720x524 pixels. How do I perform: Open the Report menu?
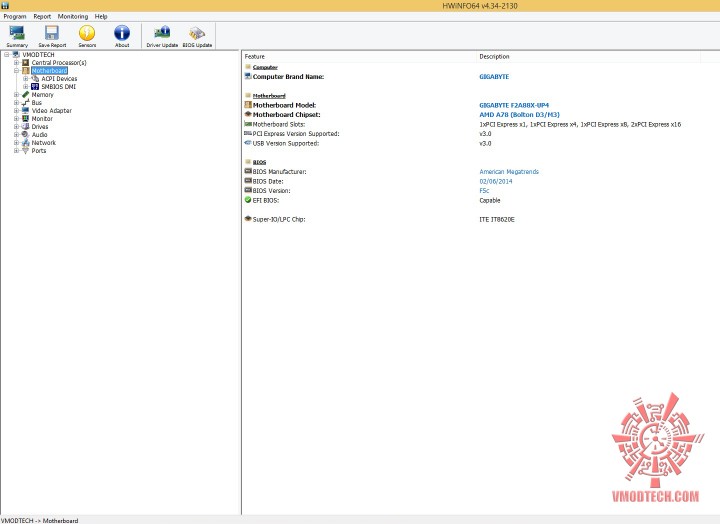tap(42, 17)
